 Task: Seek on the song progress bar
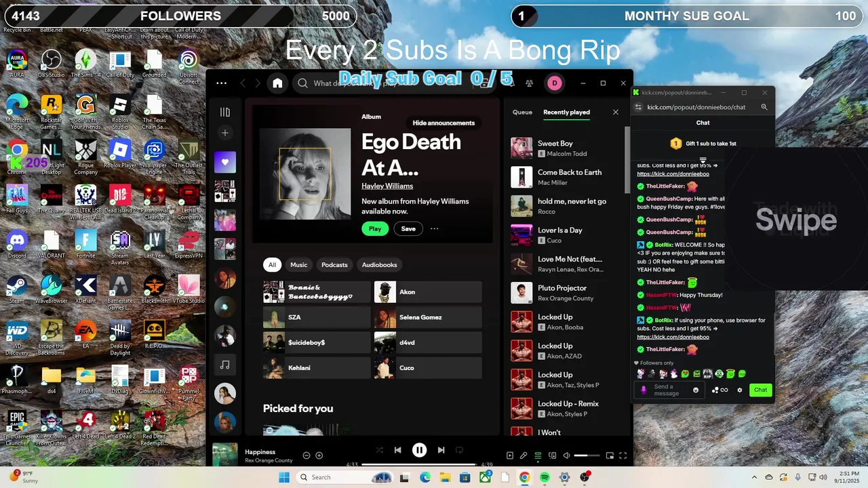[x=418, y=464]
